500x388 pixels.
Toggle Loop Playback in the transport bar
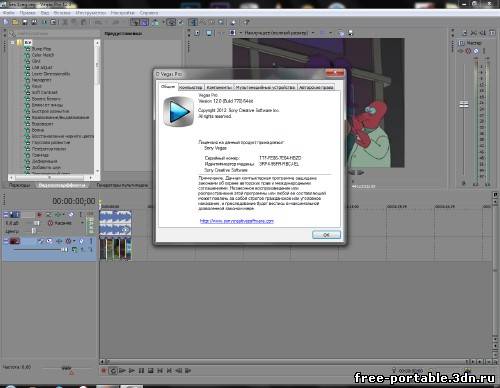point(113,371)
